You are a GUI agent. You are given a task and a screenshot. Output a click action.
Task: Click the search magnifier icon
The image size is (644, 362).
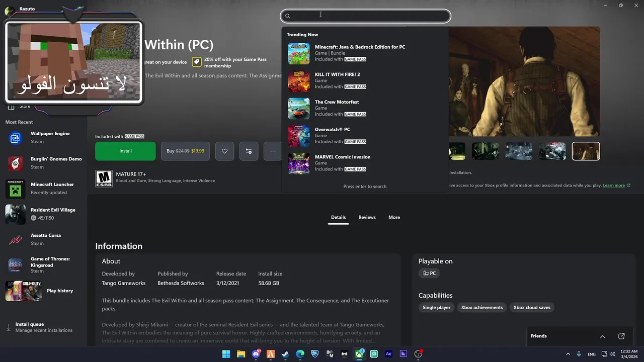click(x=288, y=16)
